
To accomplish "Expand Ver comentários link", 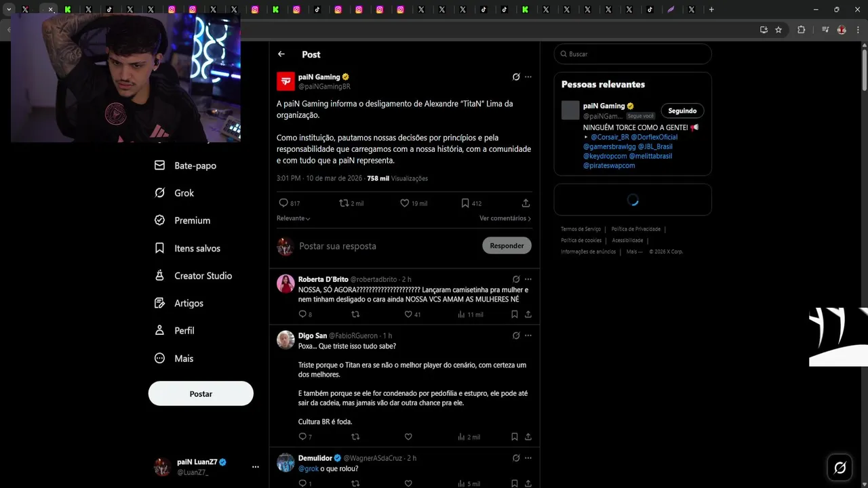I will point(505,218).
